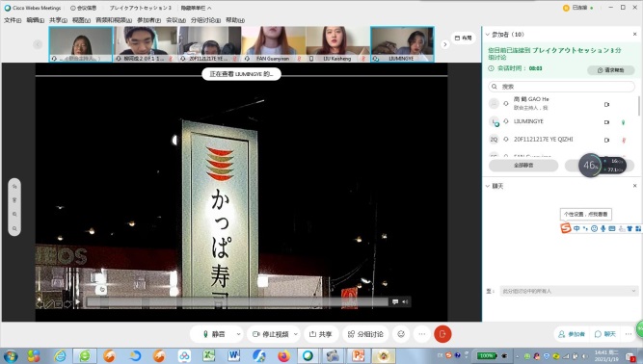The width and height of the screenshot is (643, 364).
Task: Open the chat recipient dropdown
Action: click(x=569, y=291)
